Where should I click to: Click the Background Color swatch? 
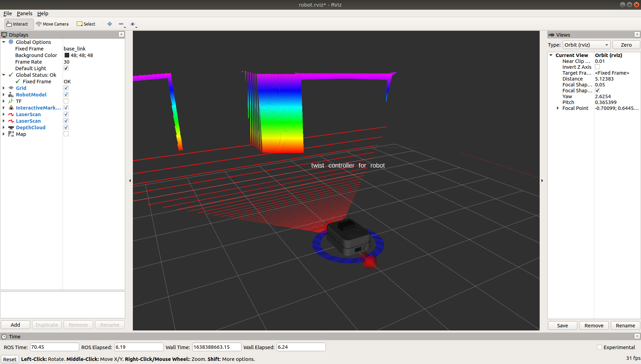67,55
